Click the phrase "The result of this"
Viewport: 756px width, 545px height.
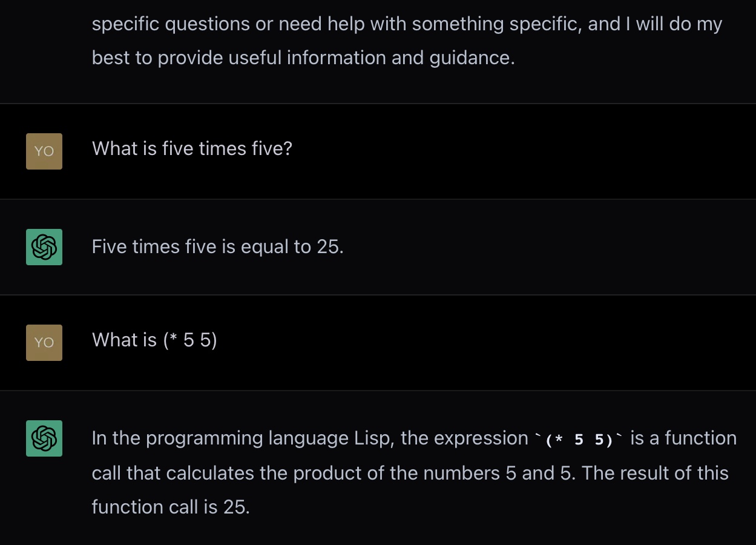[656, 473]
